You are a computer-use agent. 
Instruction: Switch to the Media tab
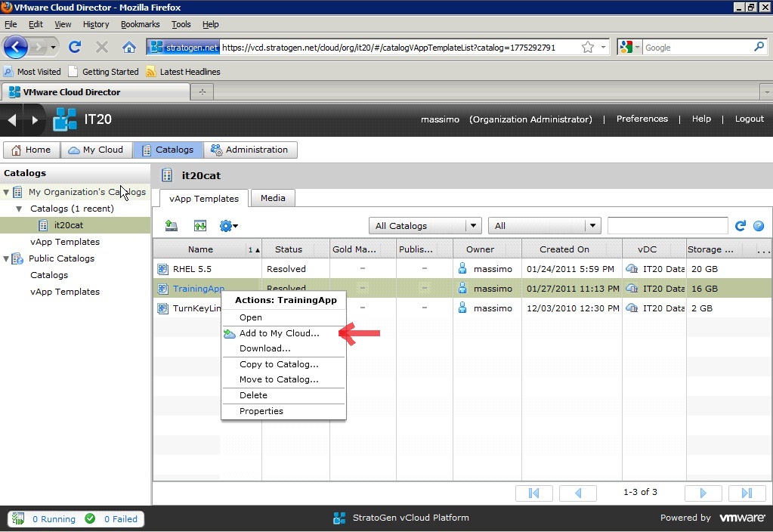pyautogui.click(x=273, y=198)
